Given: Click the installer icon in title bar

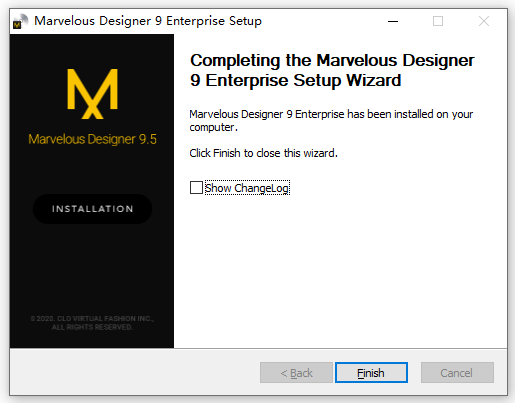Looking at the screenshot, I should 20,21.
